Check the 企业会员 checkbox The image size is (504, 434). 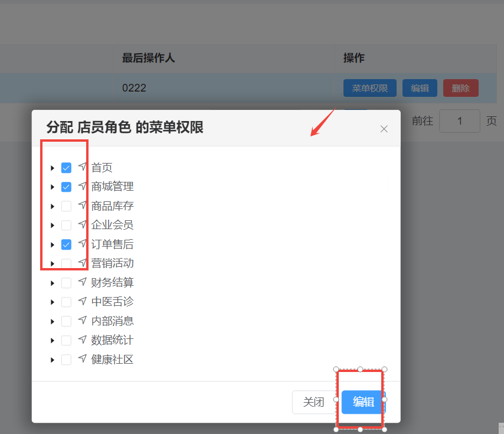[x=66, y=226]
